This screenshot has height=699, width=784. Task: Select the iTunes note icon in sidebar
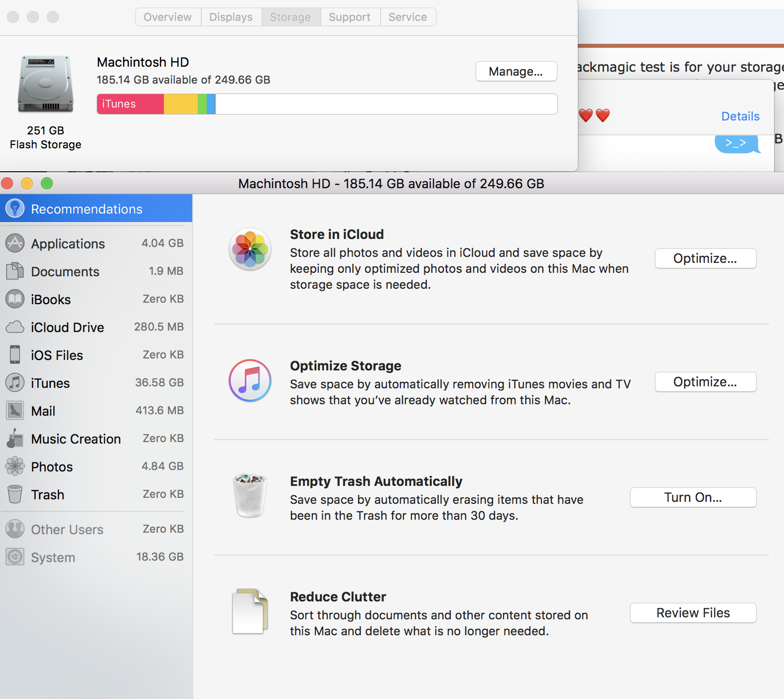tap(15, 382)
